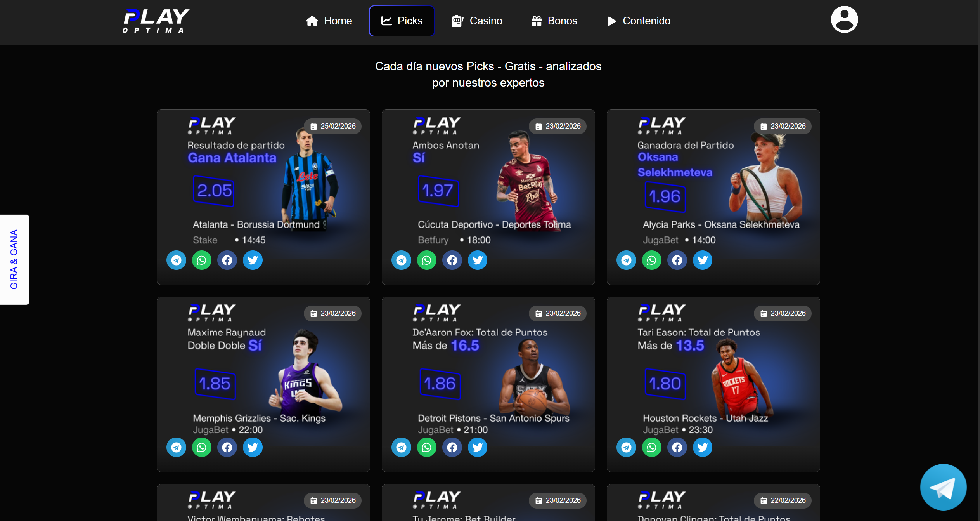Select the Picks navigation tab
The height and width of the screenshot is (521, 980).
pos(402,21)
